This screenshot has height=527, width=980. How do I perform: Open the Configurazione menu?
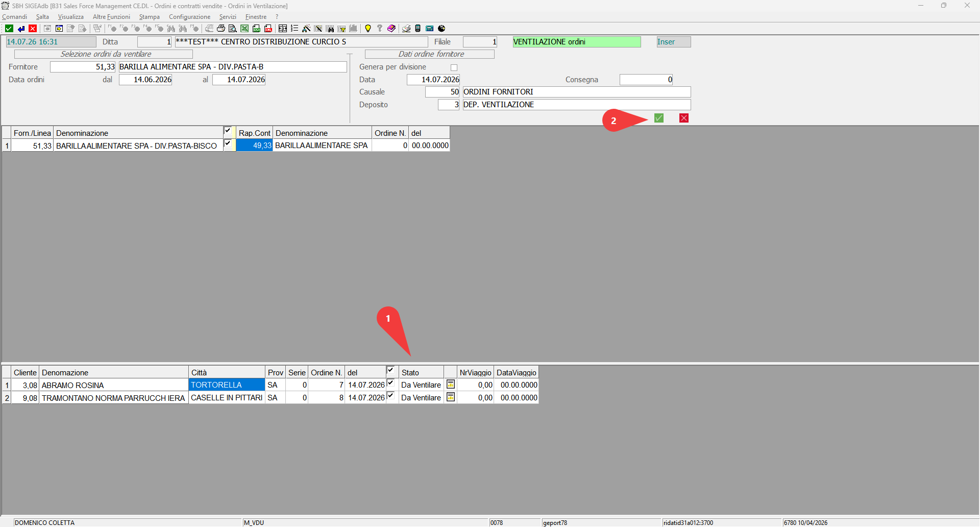click(189, 17)
